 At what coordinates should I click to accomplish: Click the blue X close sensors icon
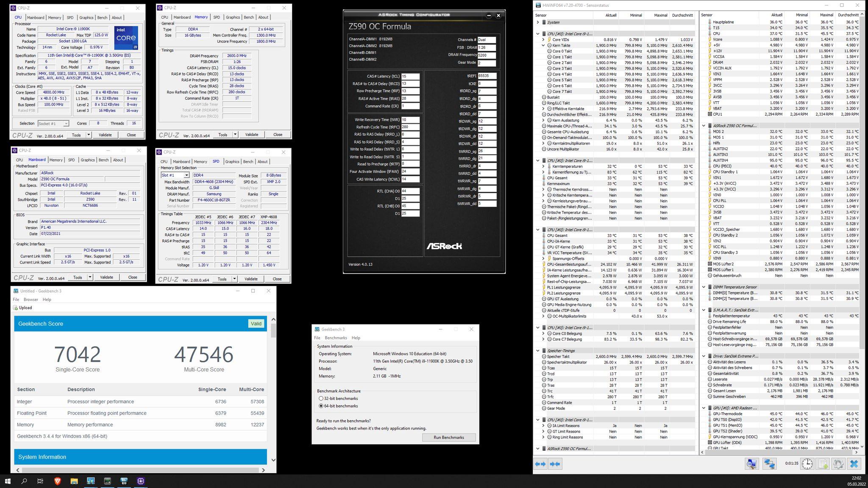tap(854, 463)
